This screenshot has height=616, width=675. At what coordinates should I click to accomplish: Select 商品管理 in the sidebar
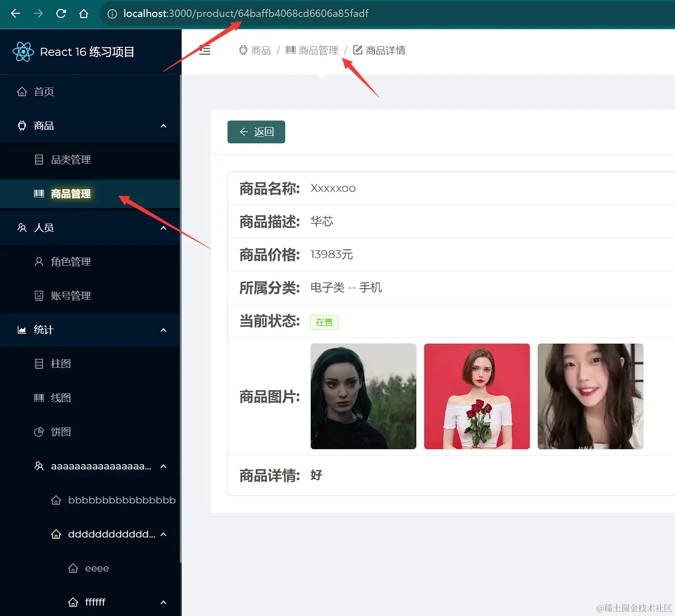click(90, 194)
